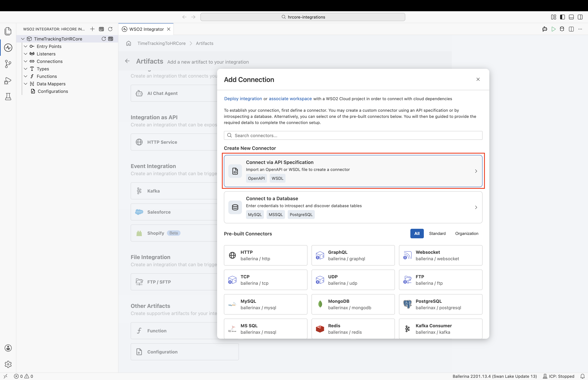Open the Explorer view in activity bar

8,31
